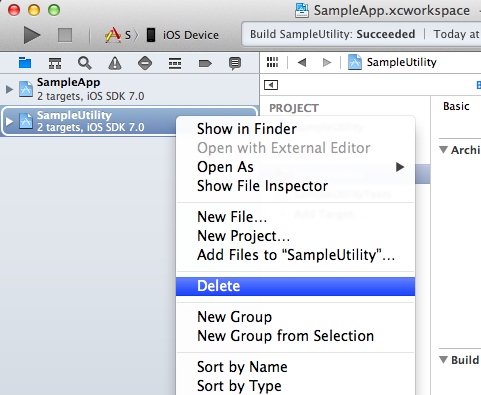The width and height of the screenshot is (481, 395).
Task: Collapse the Archi settings section
Action: point(443,150)
